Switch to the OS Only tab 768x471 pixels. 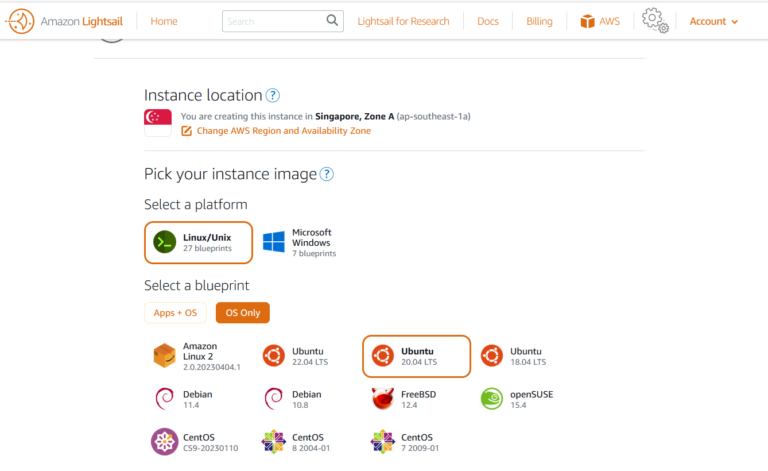click(242, 313)
